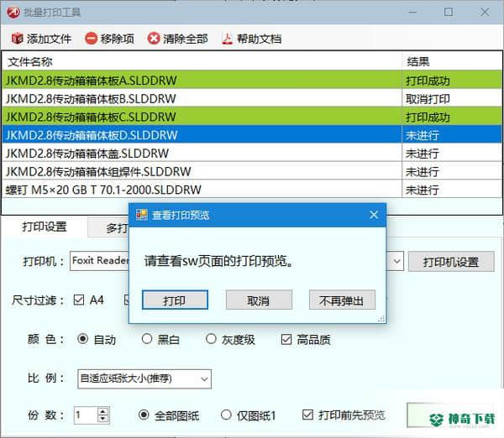Switch to the 打印设置 tab
Viewport: 504px width, 438px height.
tap(45, 227)
